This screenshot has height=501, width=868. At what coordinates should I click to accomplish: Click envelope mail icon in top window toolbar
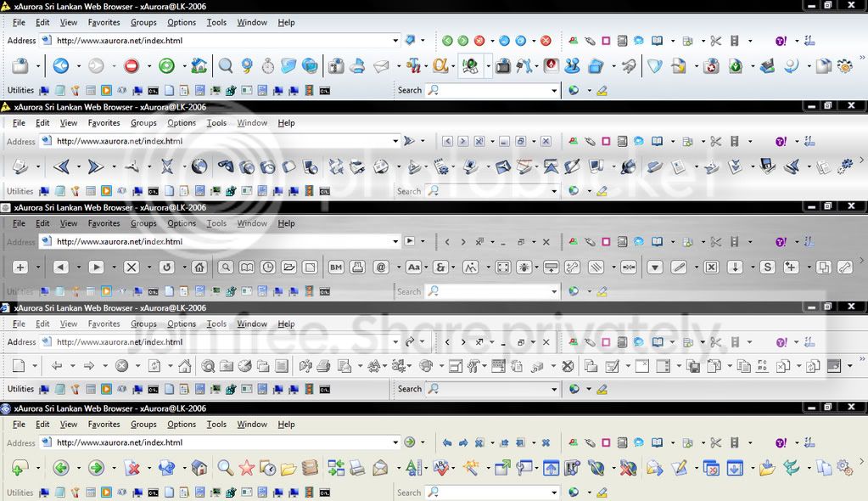[381, 66]
